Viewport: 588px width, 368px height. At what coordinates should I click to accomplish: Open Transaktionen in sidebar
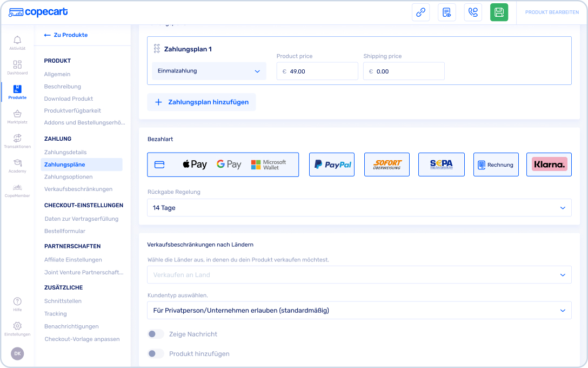[x=17, y=141]
